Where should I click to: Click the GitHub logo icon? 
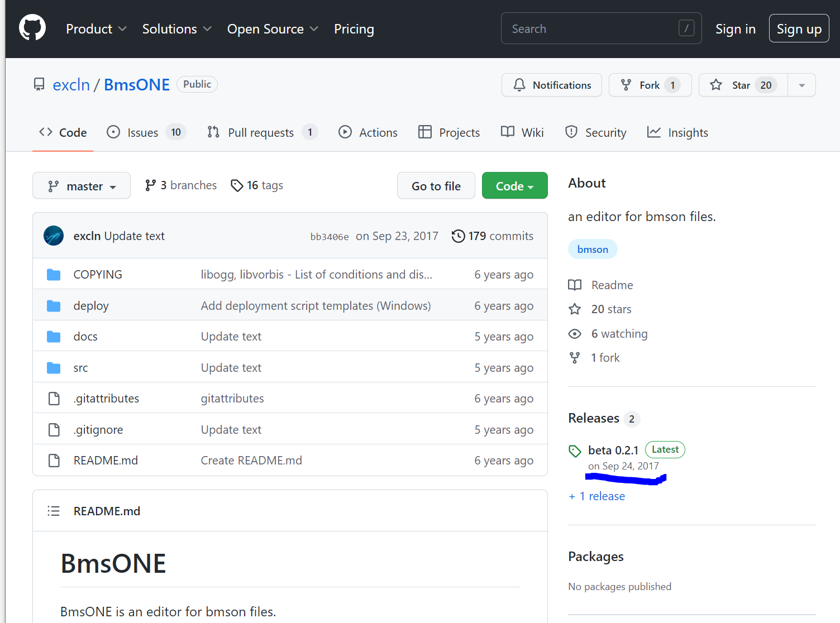32,28
